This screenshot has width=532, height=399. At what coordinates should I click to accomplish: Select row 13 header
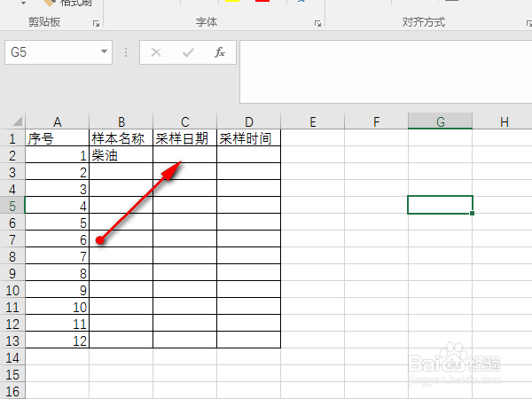[x=12, y=340]
